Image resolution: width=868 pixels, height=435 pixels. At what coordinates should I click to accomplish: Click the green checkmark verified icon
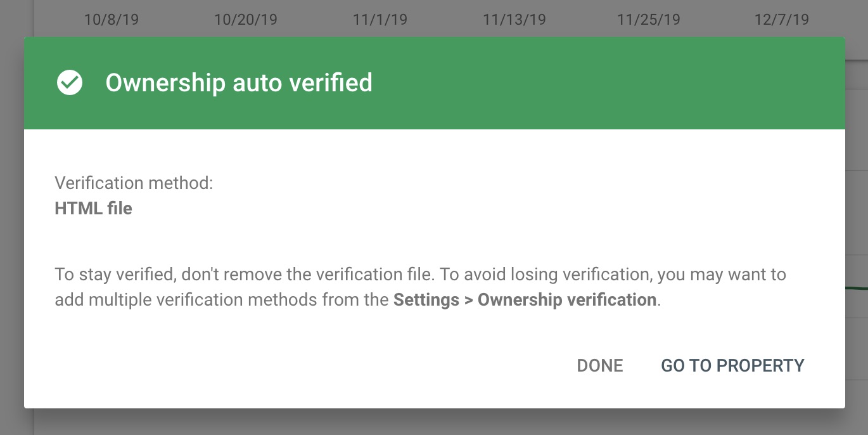point(70,82)
